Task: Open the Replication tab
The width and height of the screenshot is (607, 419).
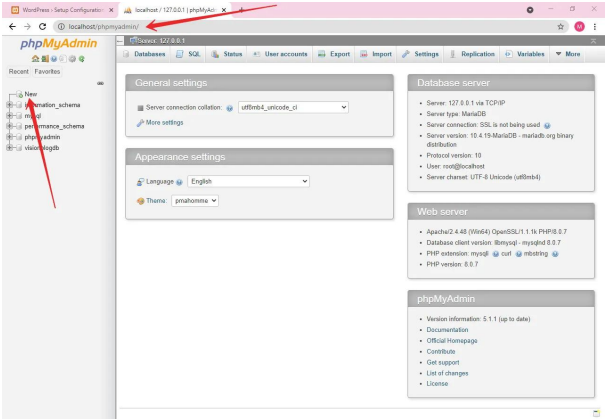Action: (472, 54)
